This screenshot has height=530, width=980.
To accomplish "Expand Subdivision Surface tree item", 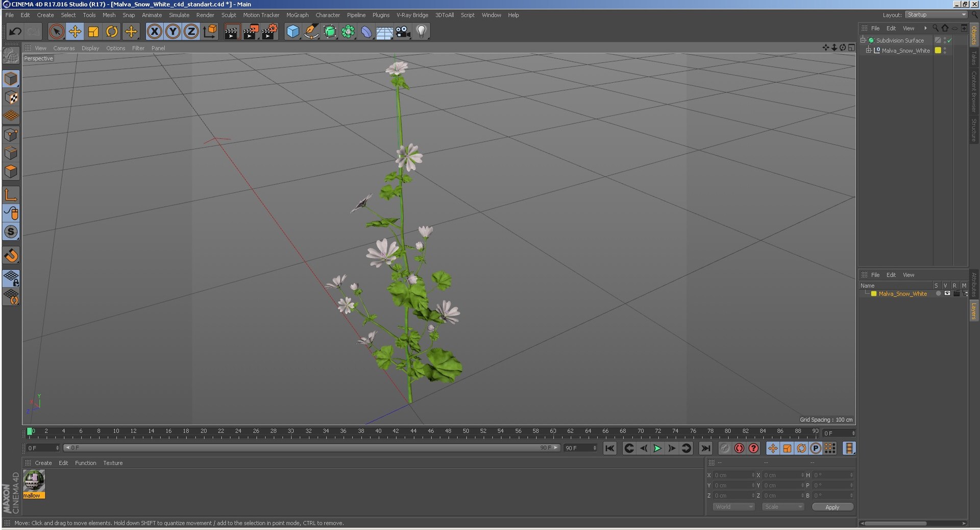I will (863, 40).
